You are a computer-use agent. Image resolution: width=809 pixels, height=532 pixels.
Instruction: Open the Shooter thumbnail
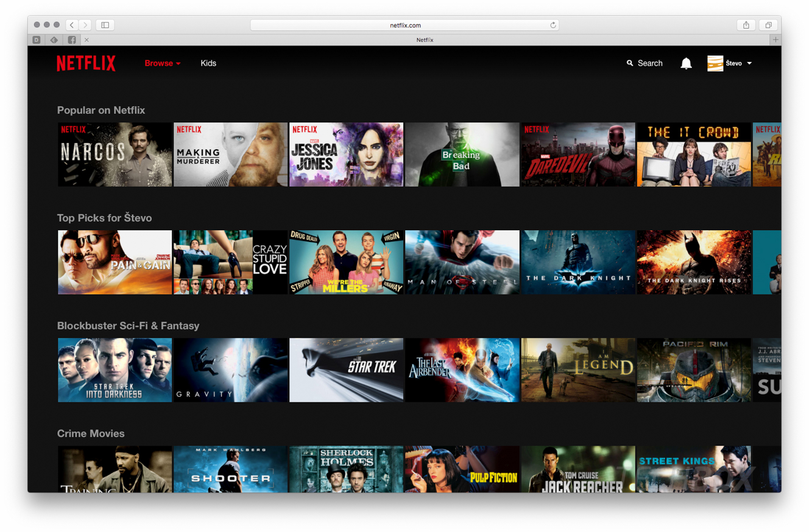[x=230, y=469]
